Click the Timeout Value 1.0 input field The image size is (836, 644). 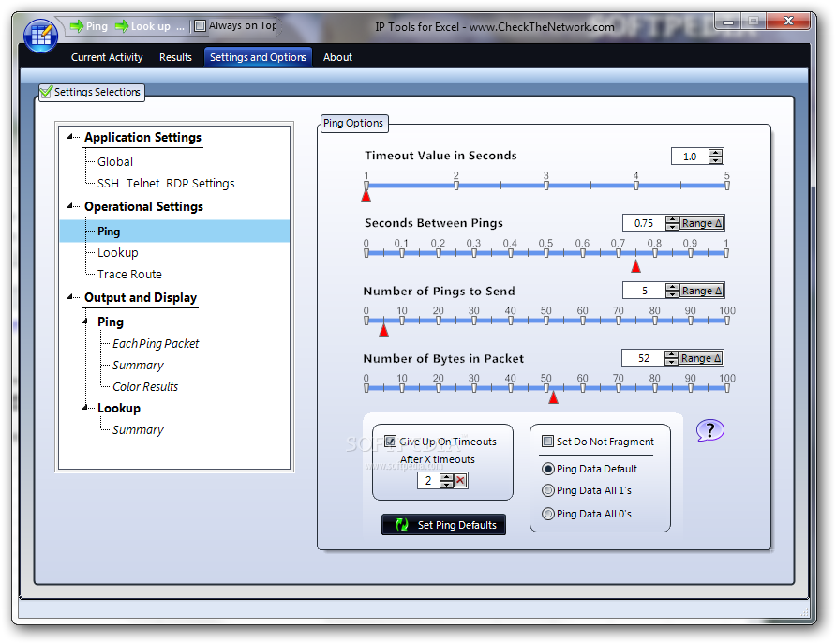tap(690, 157)
